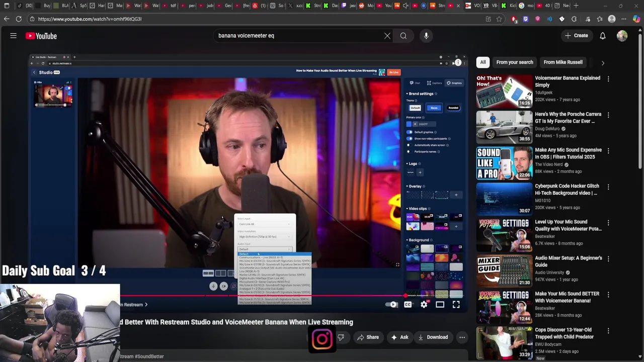Open options menu for Make Your Mic Sound BETTER

point(608,295)
